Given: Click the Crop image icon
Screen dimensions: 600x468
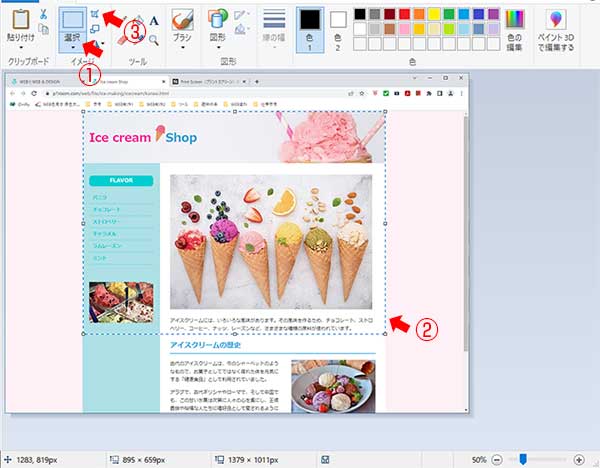Looking at the screenshot, I should click(95, 13).
